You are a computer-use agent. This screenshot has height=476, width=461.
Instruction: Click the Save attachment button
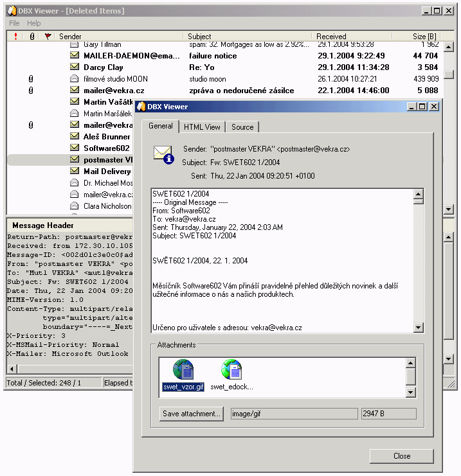point(192,414)
